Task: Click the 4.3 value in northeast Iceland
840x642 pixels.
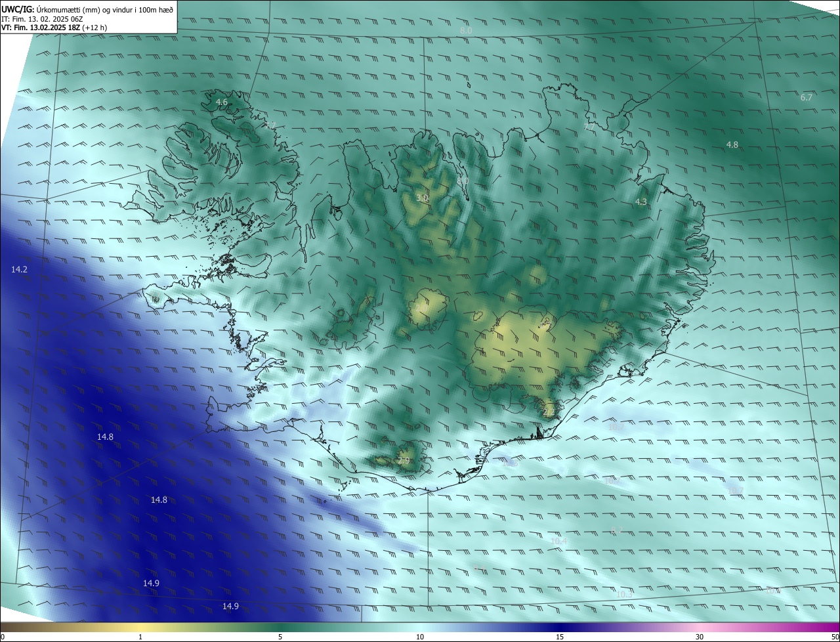Action: click(642, 202)
